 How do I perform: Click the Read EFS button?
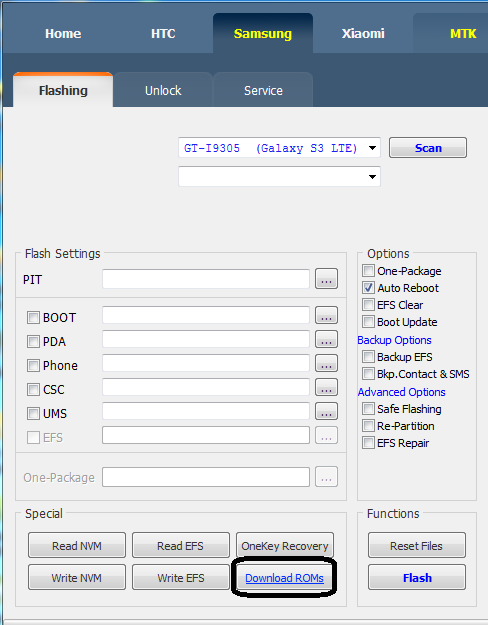point(181,545)
